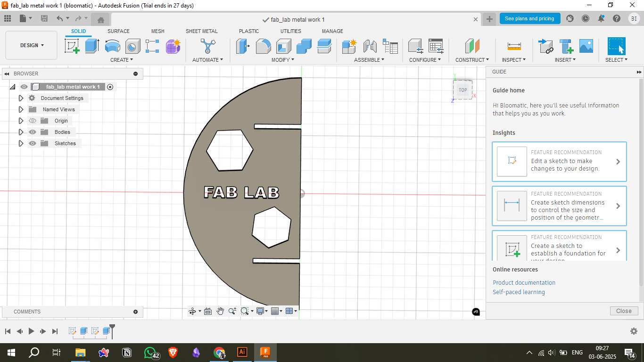644x362 pixels.
Task: Select the Offset Plane construct tool
Action: tap(472, 46)
